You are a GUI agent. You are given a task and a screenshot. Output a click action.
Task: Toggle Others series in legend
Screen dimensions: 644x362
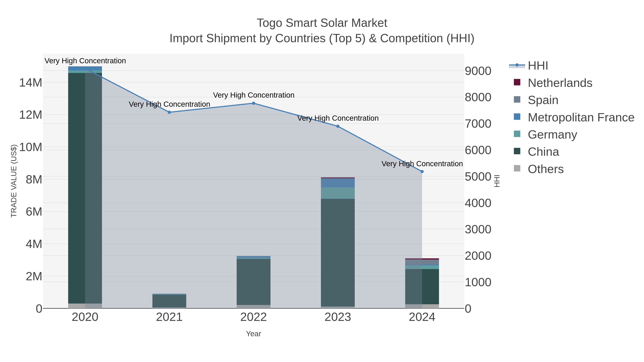click(538, 169)
